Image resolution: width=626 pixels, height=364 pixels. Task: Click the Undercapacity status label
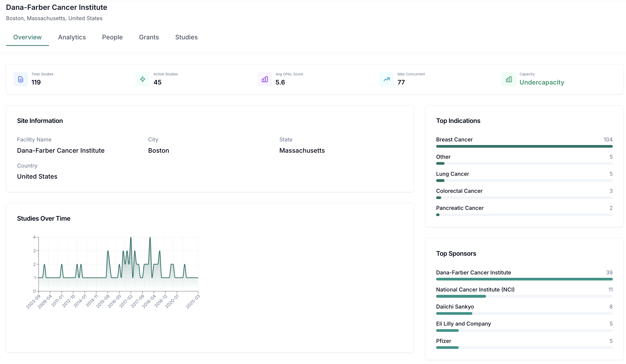pos(542,82)
